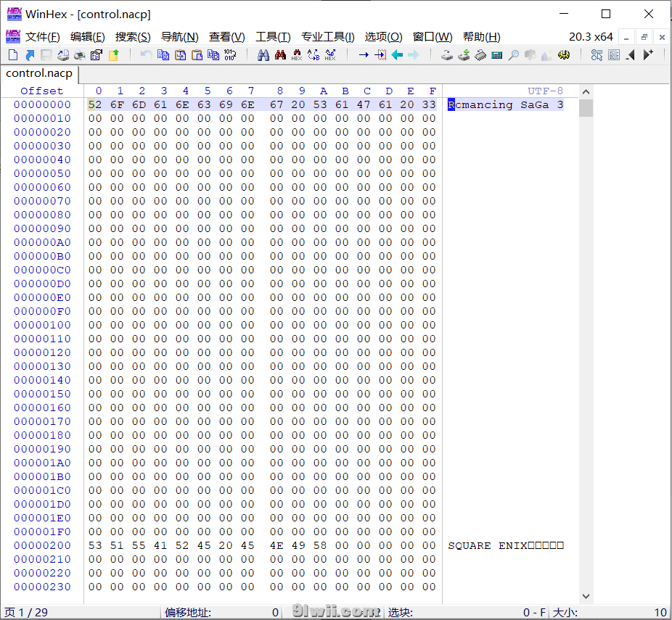Click the offset label 00000100
Screen dimensions: 672x620
click(x=42, y=325)
